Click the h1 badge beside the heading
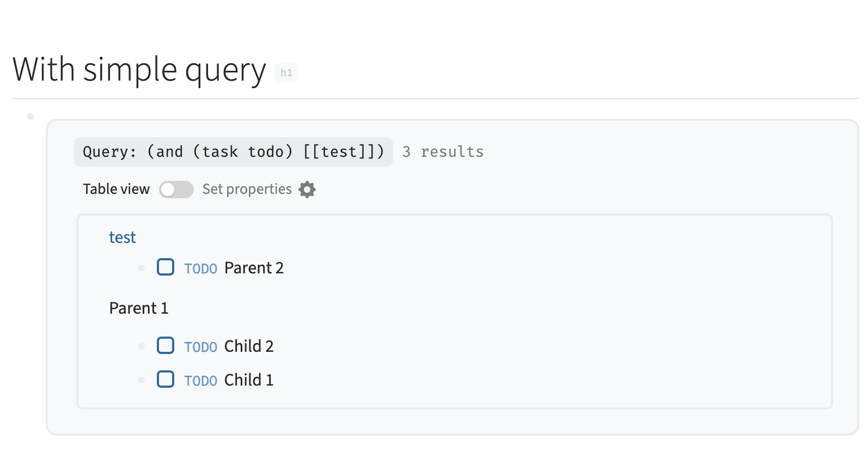Image resolution: width=868 pixels, height=464 pixels. (287, 72)
